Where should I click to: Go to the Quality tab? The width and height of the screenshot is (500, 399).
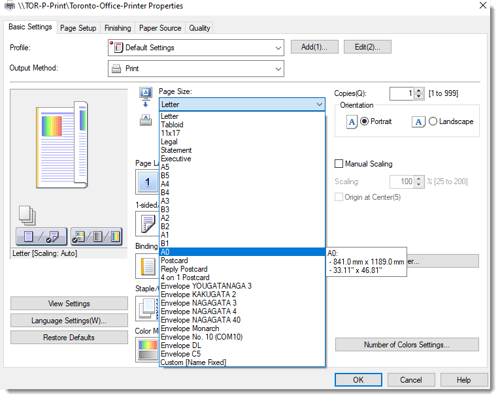(199, 28)
